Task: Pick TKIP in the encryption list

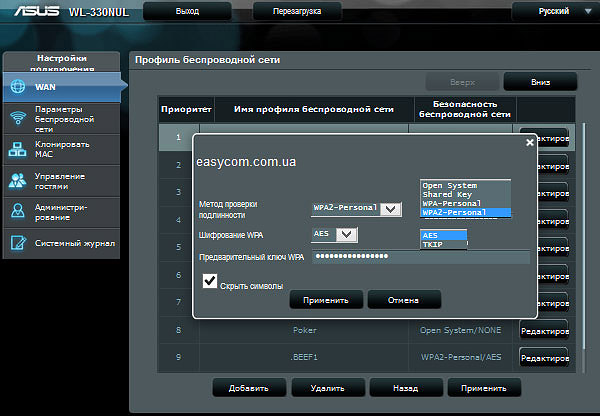Action: click(443, 244)
